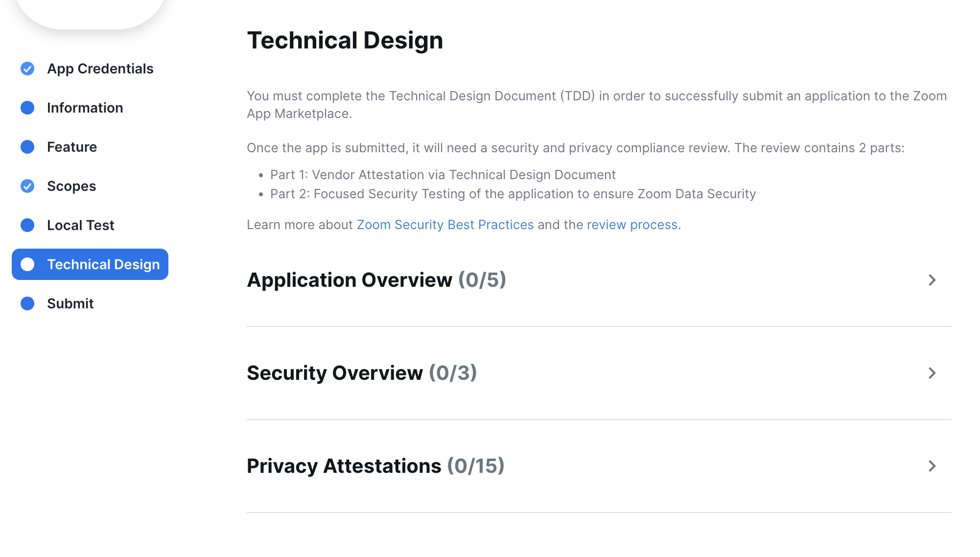Open Zoom Security Best Practices link
This screenshot has height=557, width=980.
tap(445, 225)
